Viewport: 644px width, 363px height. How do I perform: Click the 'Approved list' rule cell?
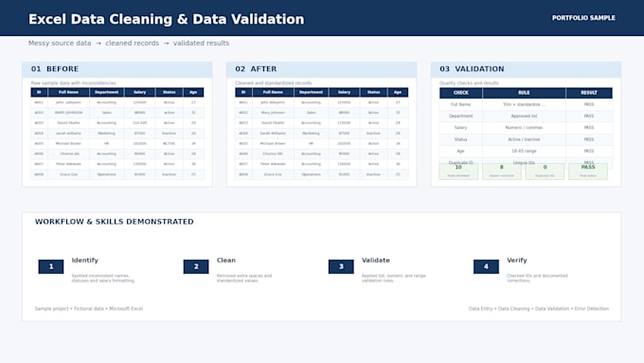point(524,117)
